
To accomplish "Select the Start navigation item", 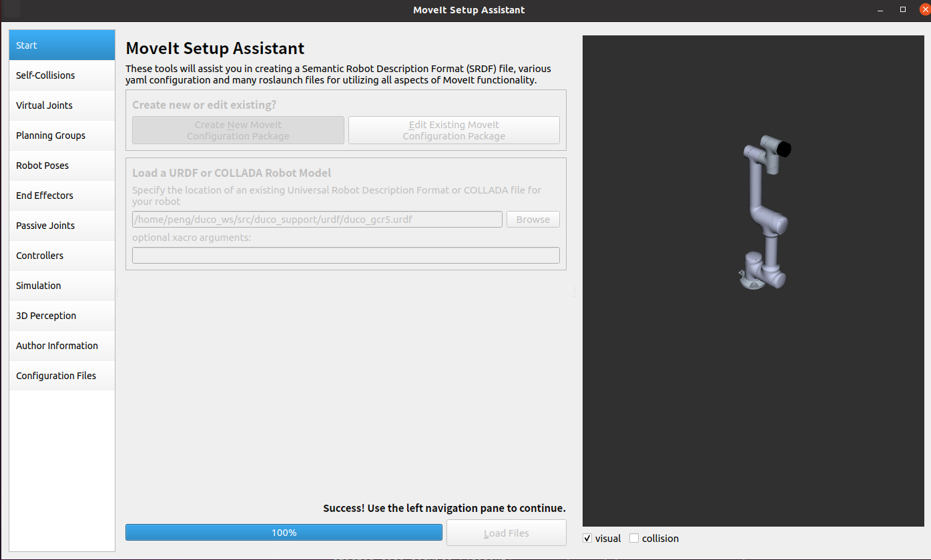I will (x=62, y=45).
